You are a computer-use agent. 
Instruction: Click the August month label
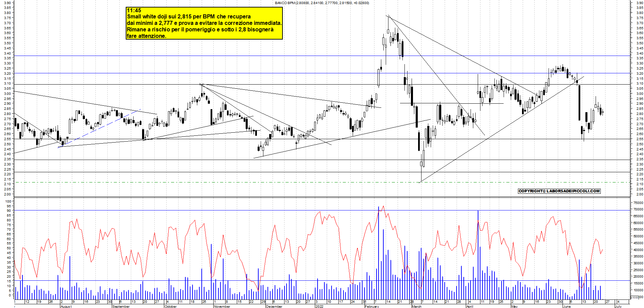[x=66, y=306]
